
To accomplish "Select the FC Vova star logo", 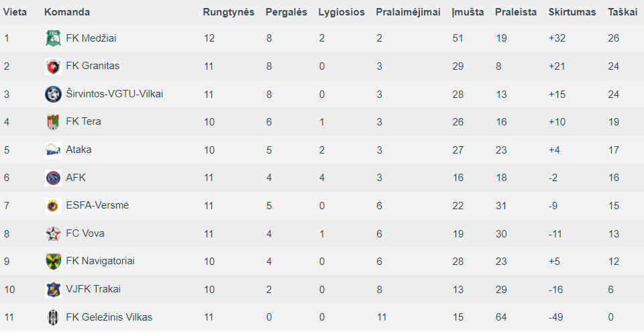I will point(53,233).
